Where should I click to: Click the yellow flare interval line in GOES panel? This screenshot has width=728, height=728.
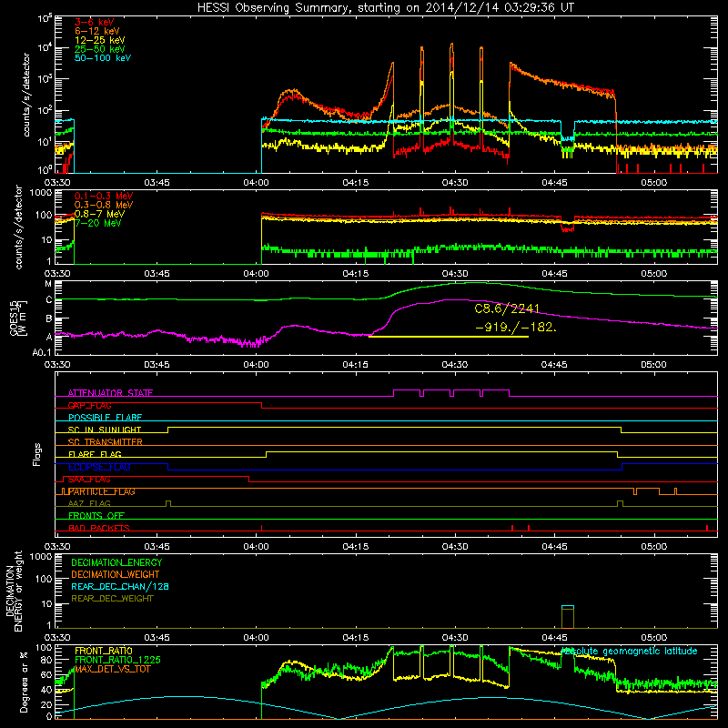pyautogui.click(x=449, y=336)
